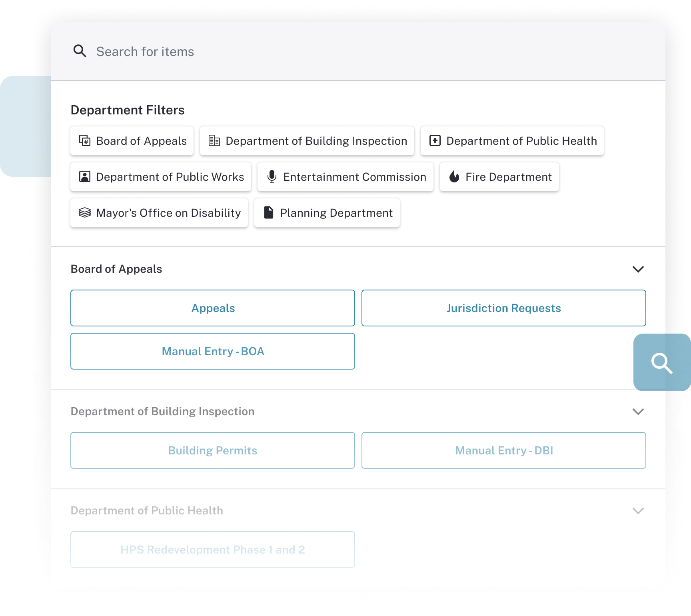
Task: Select Manual Entry - BOA
Action: (x=213, y=351)
